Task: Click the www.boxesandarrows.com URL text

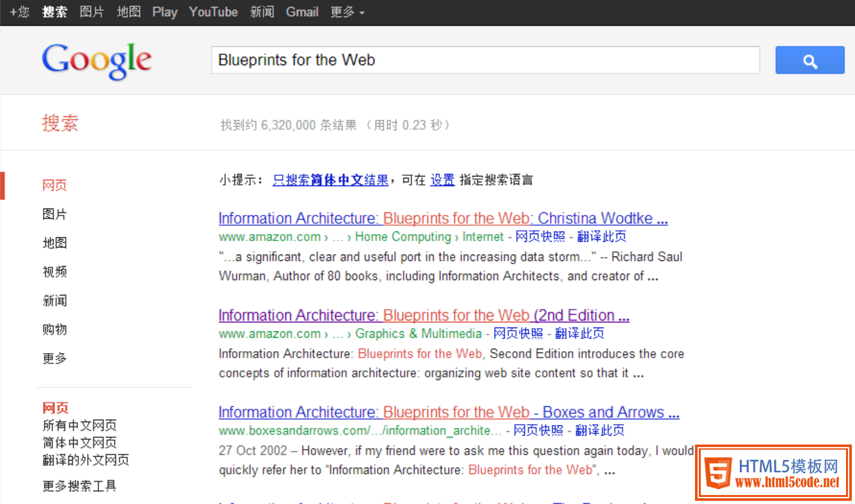Action: 360,430
